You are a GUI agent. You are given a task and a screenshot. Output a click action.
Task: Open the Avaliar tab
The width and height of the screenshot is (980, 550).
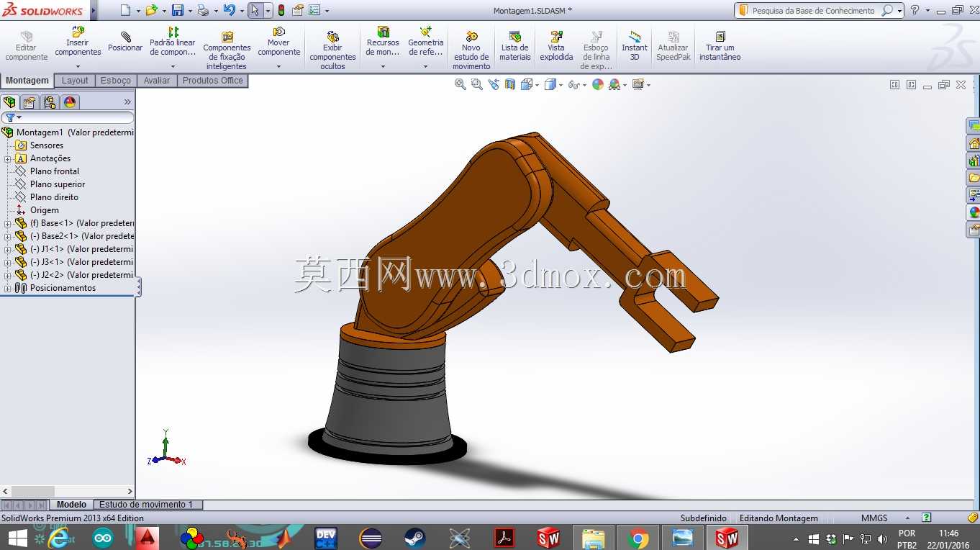(x=157, y=81)
